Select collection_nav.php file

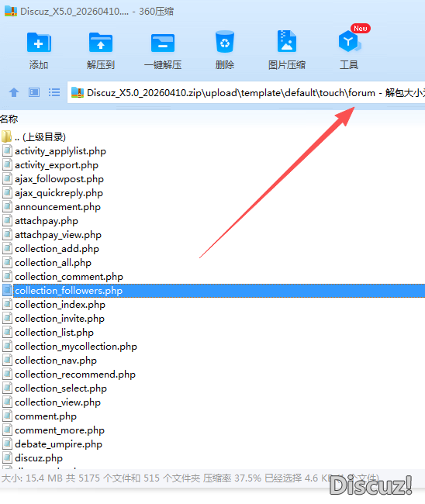tap(56, 361)
